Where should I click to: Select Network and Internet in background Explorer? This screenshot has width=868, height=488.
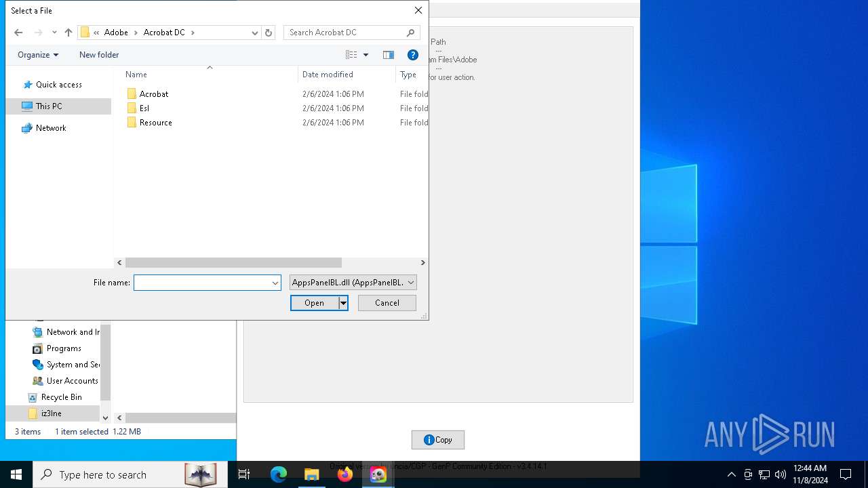click(x=73, y=332)
